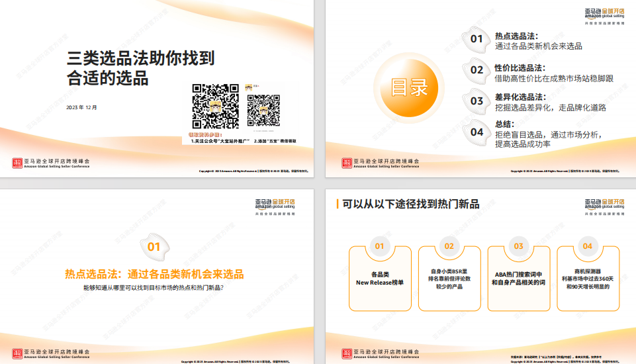Click the 04 badge beside 总结
636x364 pixels.
477,132
